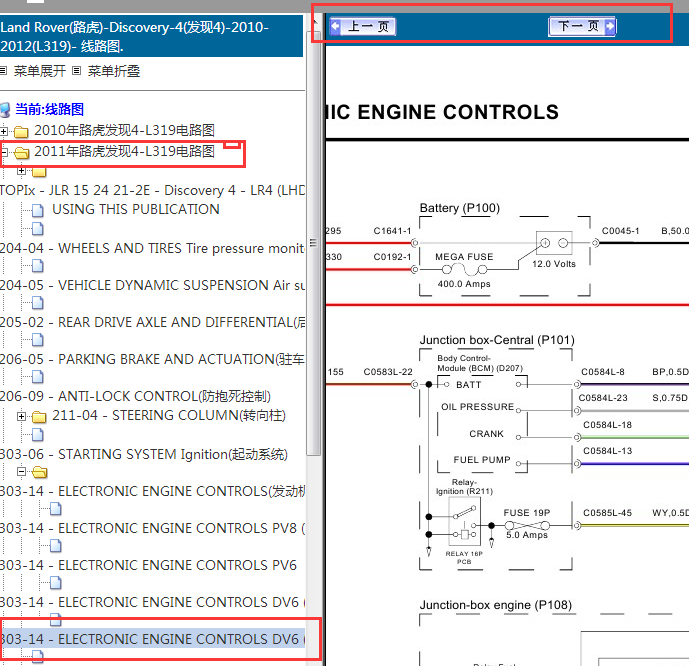Click document icon below 303-14 ELECTRONIC ENGINE CONTROLS(发动机
This screenshot has width=689, height=666.
coord(55,509)
